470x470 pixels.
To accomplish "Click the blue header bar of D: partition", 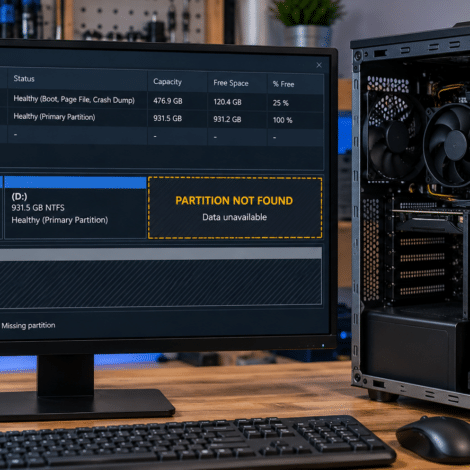I will (75, 183).
